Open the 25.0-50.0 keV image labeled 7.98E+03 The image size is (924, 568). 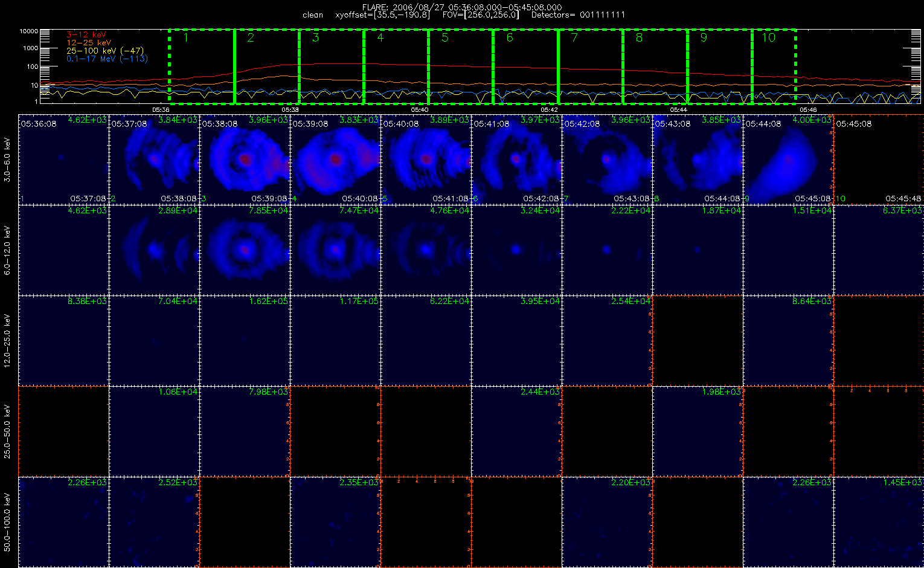245,431
